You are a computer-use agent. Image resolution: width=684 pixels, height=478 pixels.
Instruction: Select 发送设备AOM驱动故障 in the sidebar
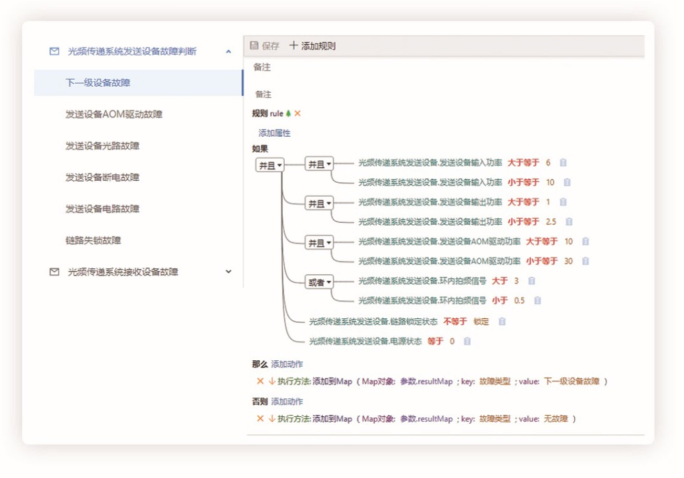click(113, 114)
